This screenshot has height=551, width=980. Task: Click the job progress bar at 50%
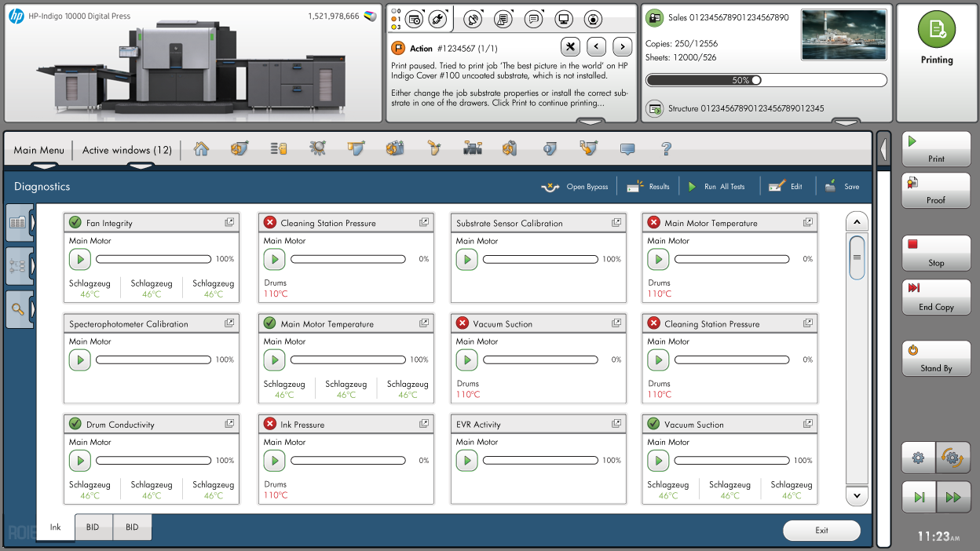[x=766, y=80]
